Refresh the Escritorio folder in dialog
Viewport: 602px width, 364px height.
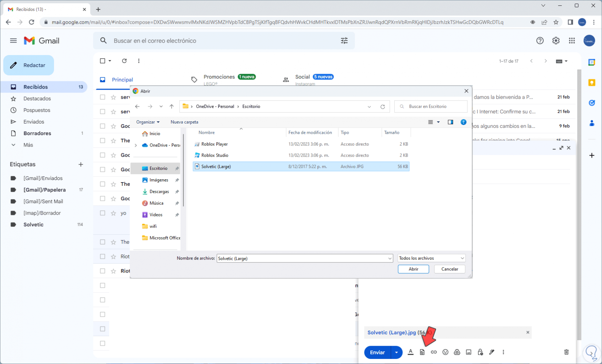383,107
